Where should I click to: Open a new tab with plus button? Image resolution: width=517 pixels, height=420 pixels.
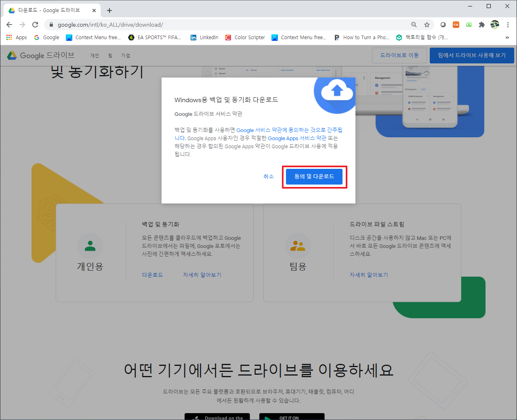coord(109,10)
